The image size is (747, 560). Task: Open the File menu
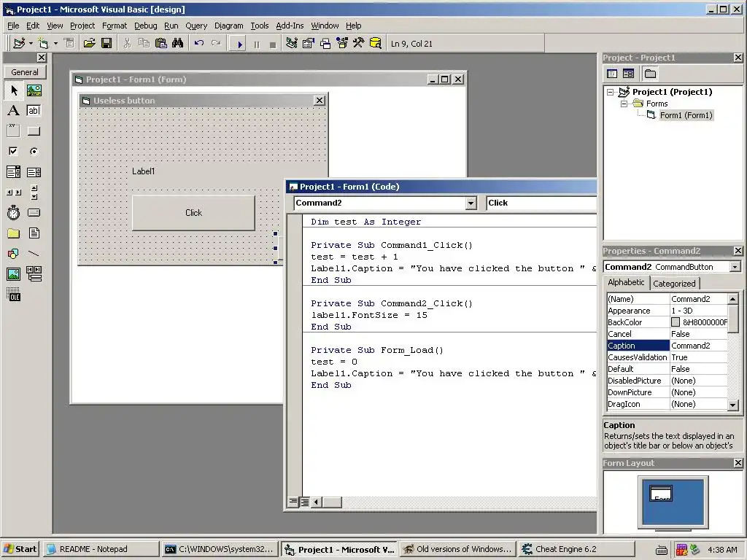click(x=13, y=26)
